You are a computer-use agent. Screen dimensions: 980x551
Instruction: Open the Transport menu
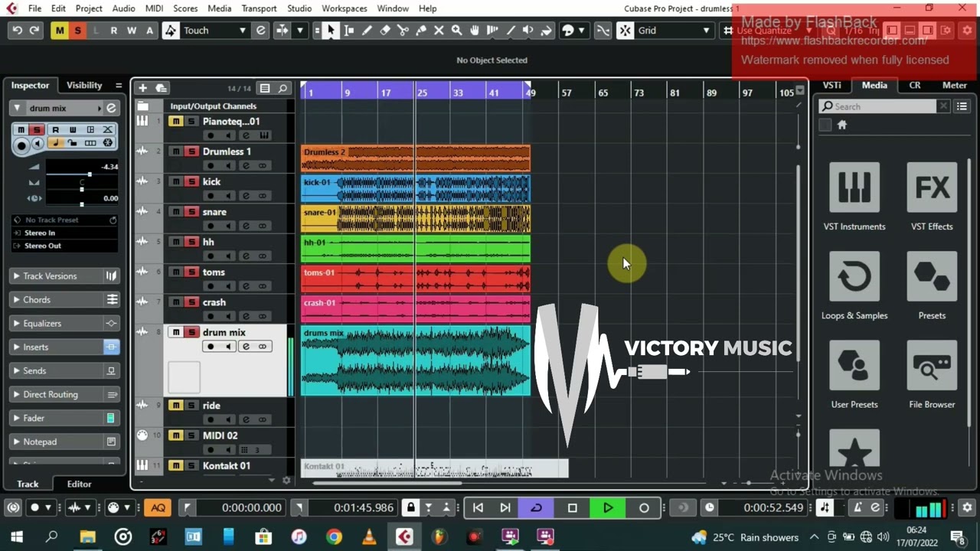click(x=259, y=8)
